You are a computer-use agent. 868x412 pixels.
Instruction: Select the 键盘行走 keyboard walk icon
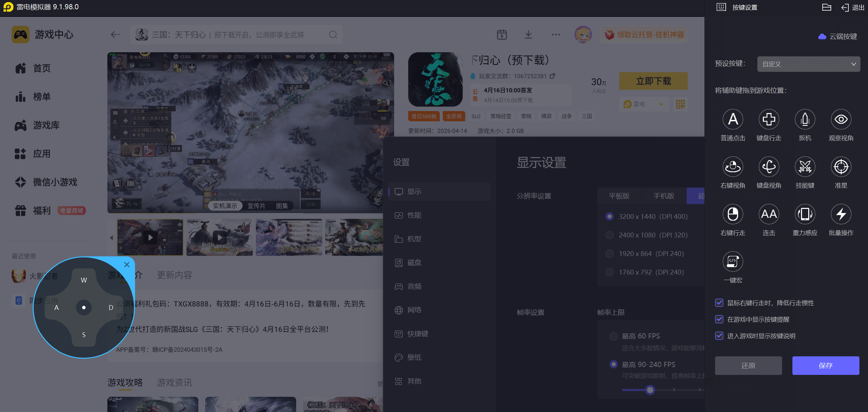point(769,120)
